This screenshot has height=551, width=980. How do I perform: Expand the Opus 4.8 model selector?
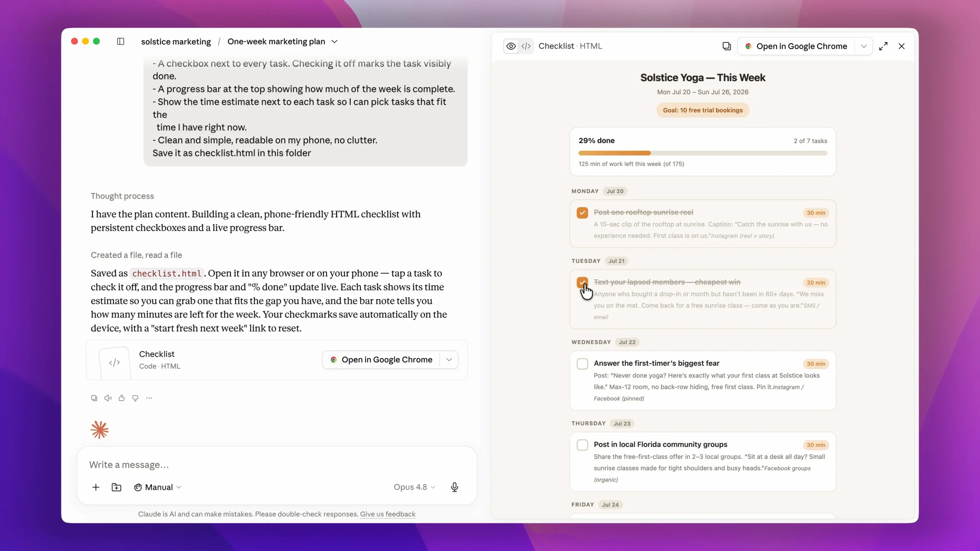coord(414,487)
